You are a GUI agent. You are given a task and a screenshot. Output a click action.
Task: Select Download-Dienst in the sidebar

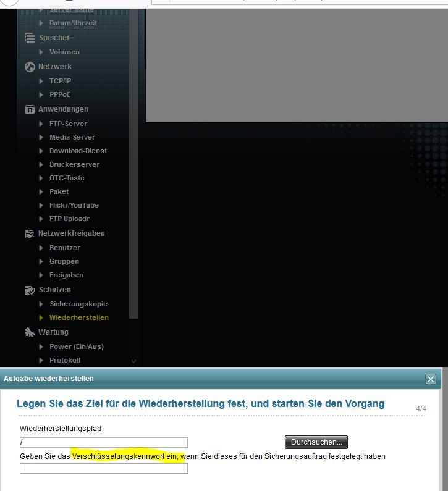tap(78, 151)
